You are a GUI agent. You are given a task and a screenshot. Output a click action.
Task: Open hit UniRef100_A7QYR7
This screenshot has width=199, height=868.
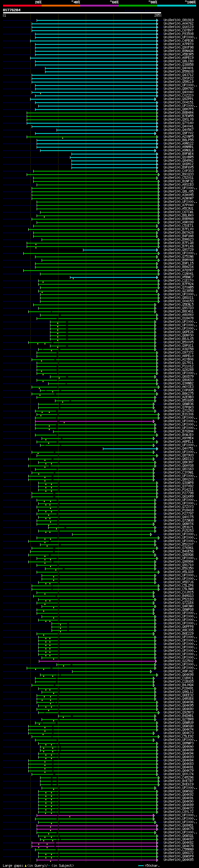tap(178, 270)
